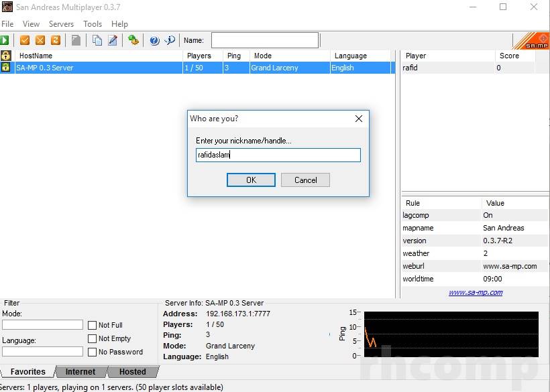Image resolution: width=550 pixels, height=392 pixels.
Task: Click the gray Master List toolbar icon
Action: tap(76, 40)
